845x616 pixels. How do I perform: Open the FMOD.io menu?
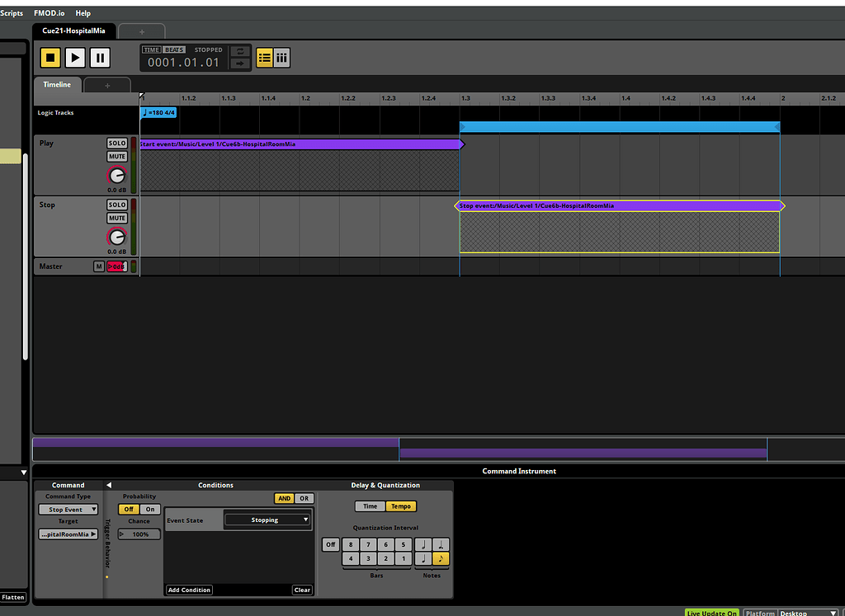(x=49, y=12)
